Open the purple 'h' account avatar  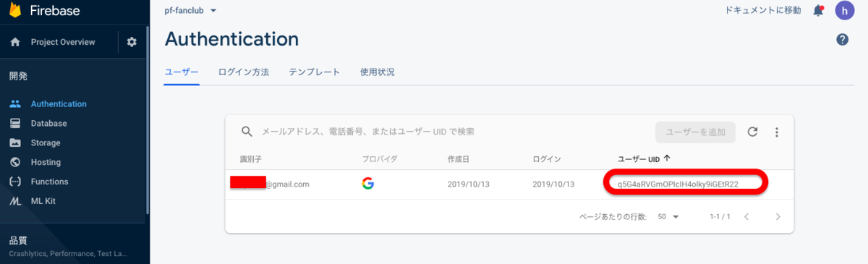[x=846, y=10]
